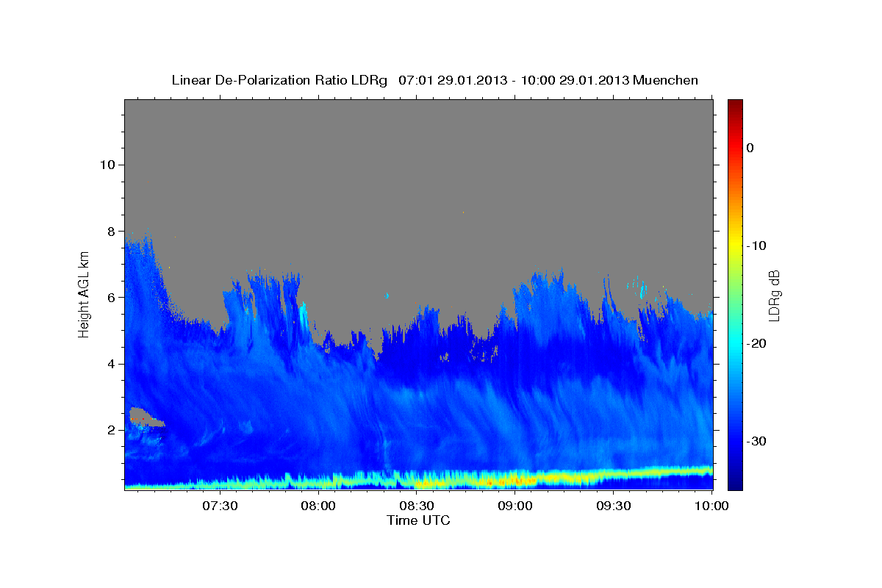This screenshot has width=882, height=588.
Task: Click the '07:30' time tick label
Action: pos(220,506)
